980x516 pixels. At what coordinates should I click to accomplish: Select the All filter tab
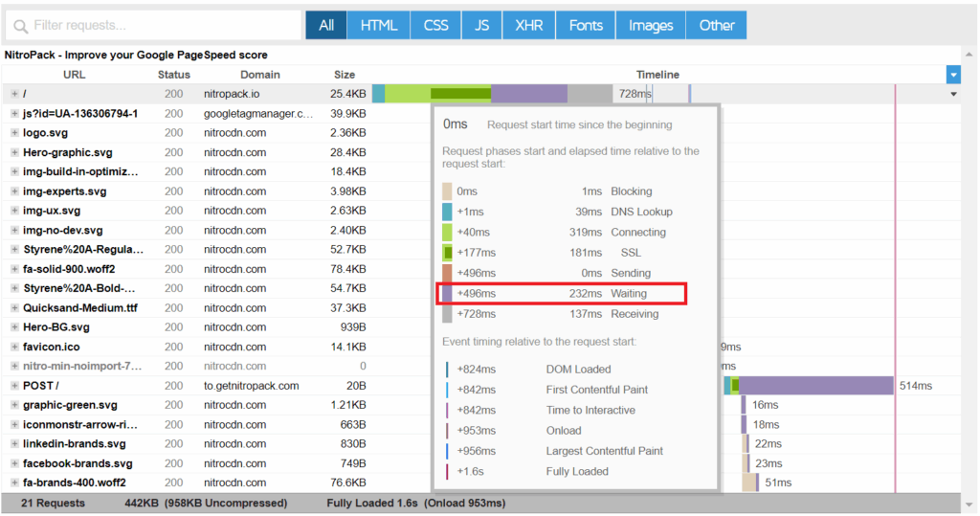pos(326,25)
